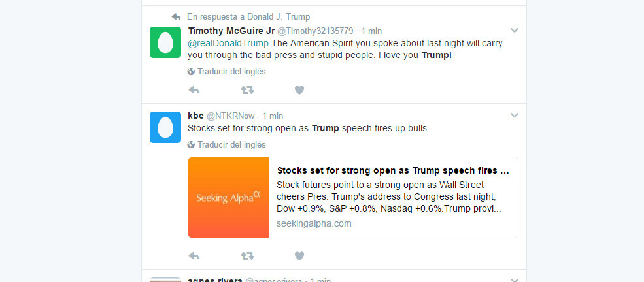Expand options chevron on agnes rivera's tweet
The image size is (644, 282).
[514, 280]
